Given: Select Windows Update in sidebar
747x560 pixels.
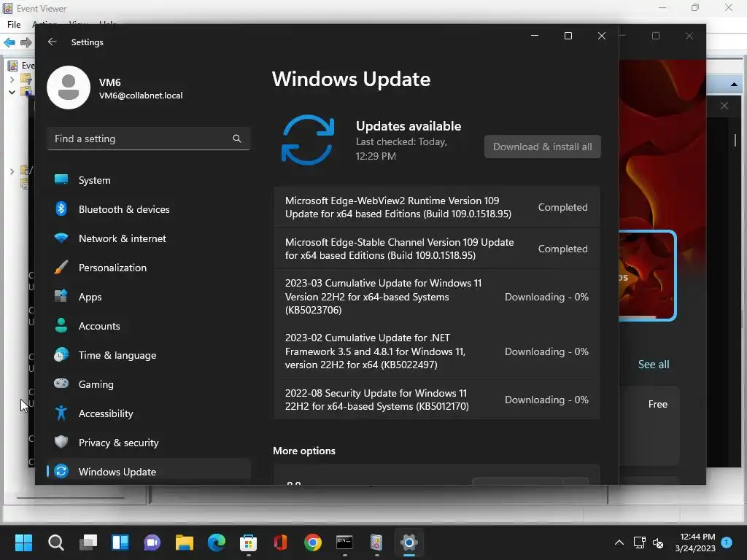Looking at the screenshot, I should pos(149,472).
